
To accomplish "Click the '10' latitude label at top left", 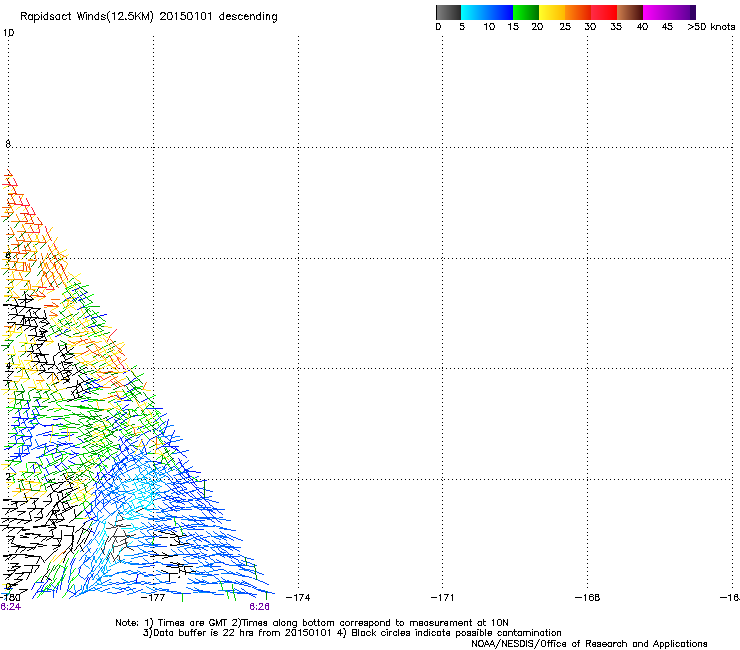I will (x=8, y=33).
